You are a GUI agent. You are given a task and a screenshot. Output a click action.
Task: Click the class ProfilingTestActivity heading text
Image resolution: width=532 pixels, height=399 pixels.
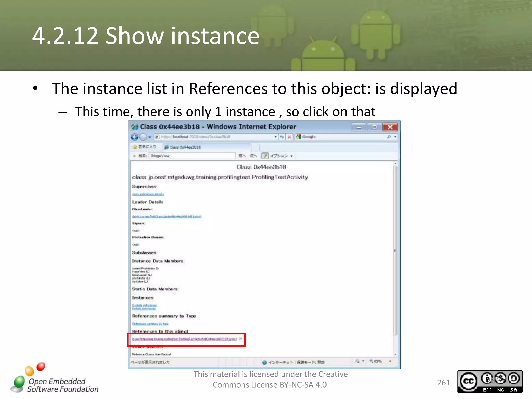pos(220,177)
